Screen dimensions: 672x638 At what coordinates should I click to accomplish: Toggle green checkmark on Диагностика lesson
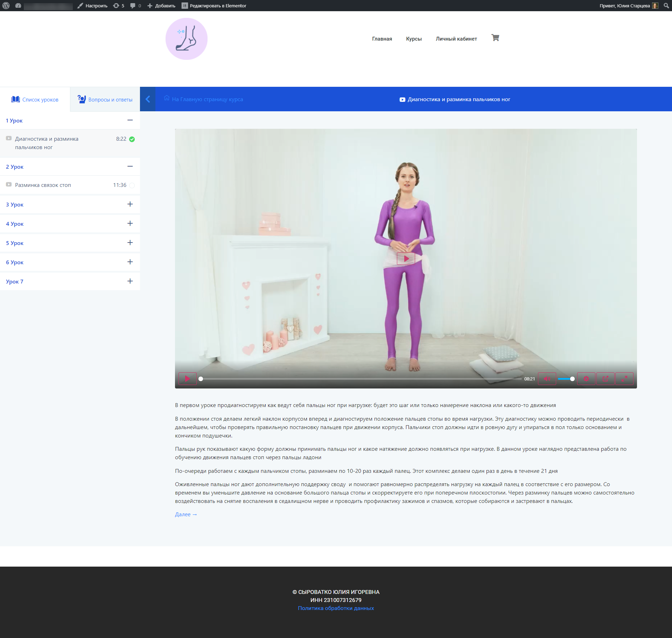[x=132, y=139]
